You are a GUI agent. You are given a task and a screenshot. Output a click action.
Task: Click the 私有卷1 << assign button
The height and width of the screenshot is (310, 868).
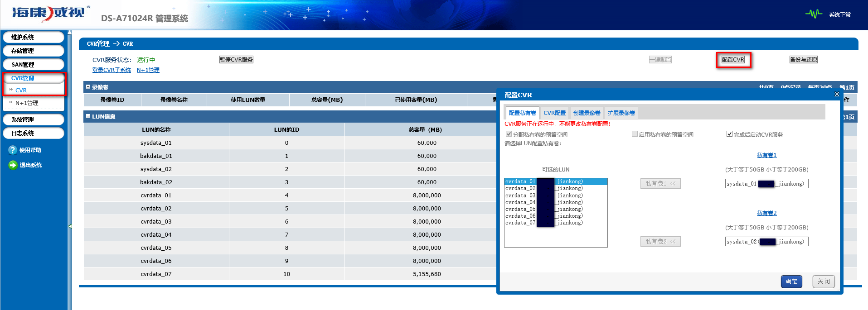[x=660, y=183]
